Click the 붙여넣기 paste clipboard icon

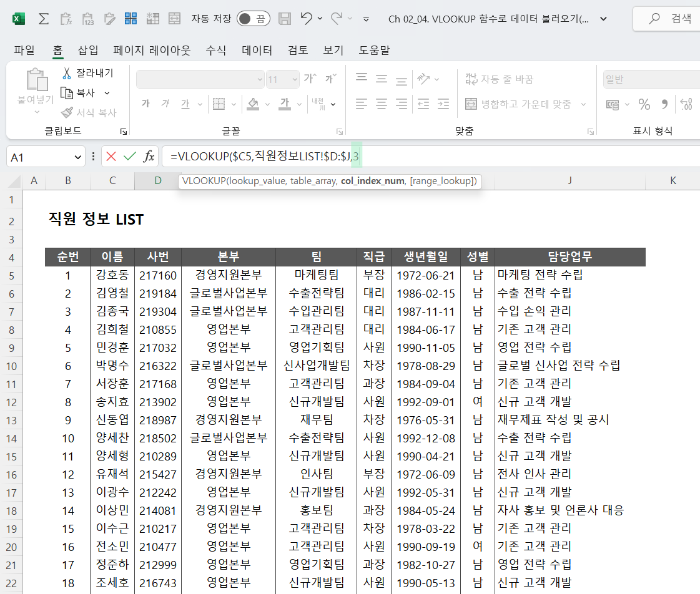pyautogui.click(x=37, y=79)
